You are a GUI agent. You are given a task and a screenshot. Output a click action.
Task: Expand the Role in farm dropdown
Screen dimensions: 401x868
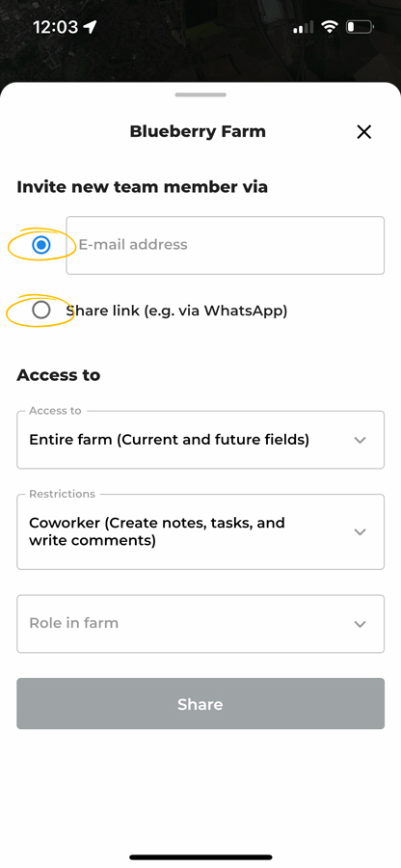coord(200,624)
